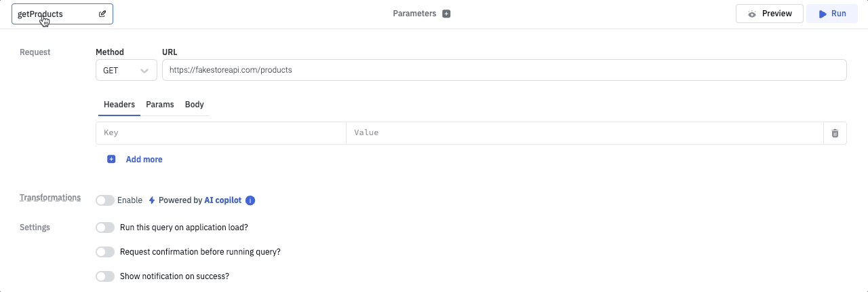Viewport: 868px width, 292px height.
Task: Click the Preview button
Action: (770, 14)
